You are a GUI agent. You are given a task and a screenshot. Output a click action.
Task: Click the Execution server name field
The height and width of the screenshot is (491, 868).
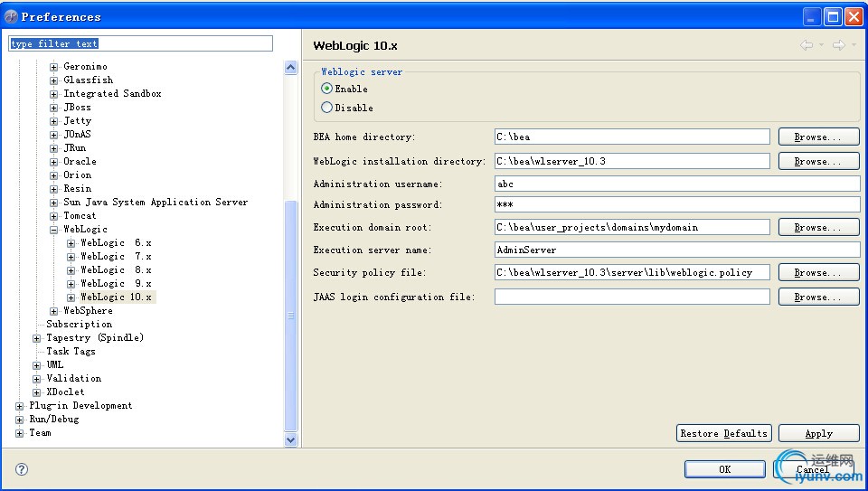coord(677,250)
